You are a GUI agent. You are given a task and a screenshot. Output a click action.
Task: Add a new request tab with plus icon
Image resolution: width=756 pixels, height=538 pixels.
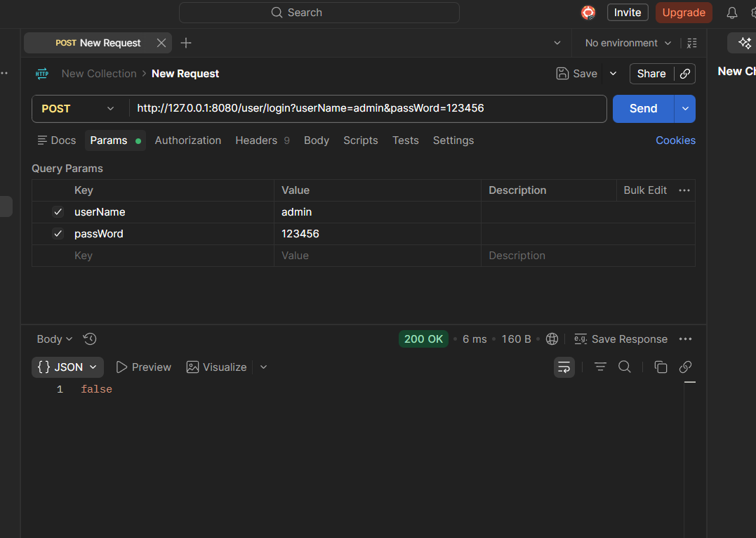point(186,43)
